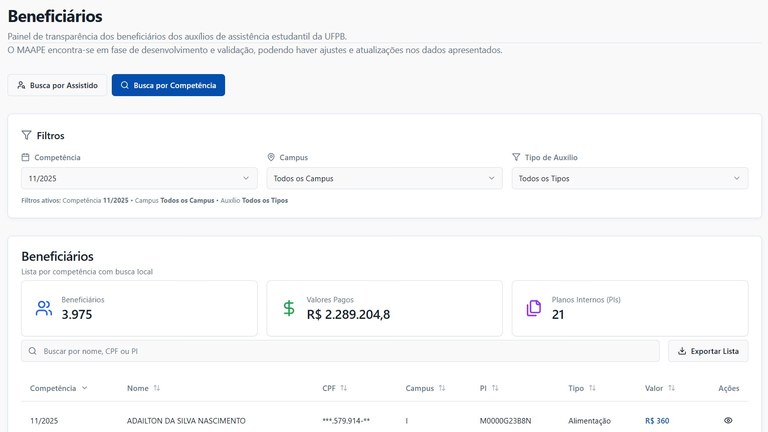Click the eye icon for Adailton's row

click(x=728, y=421)
